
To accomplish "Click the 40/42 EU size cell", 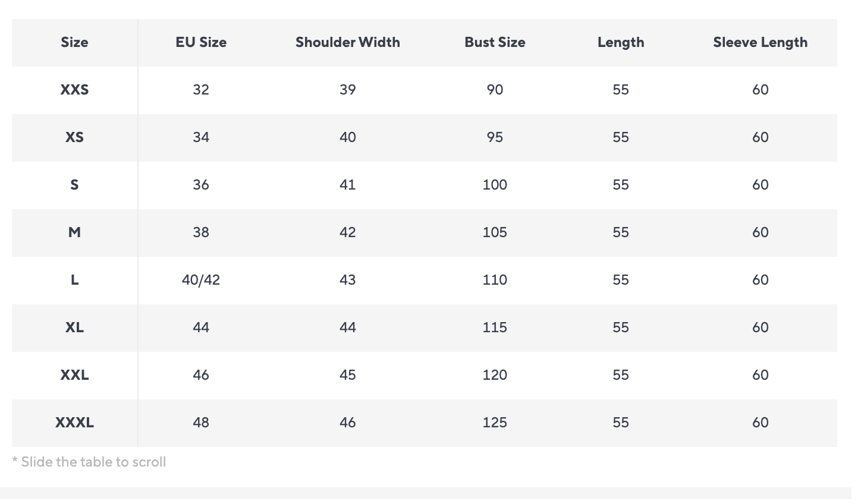I will pyautogui.click(x=201, y=280).
